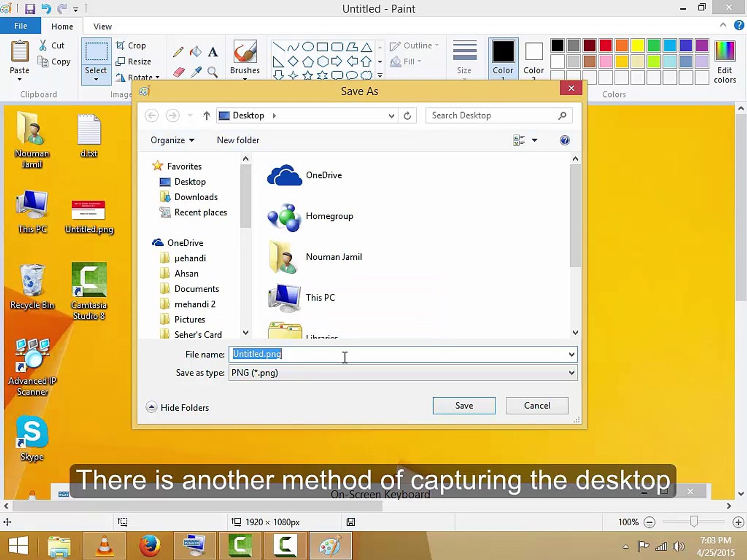Click the Crop tool in Image group
Viewport: 747px width, 560px height.
[131, 46]
